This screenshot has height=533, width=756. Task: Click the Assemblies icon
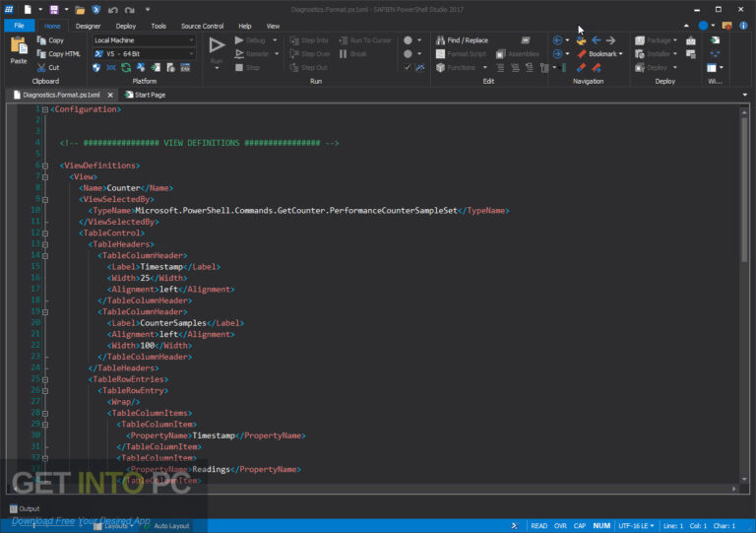pyautogui.click(x=501, y=54)
